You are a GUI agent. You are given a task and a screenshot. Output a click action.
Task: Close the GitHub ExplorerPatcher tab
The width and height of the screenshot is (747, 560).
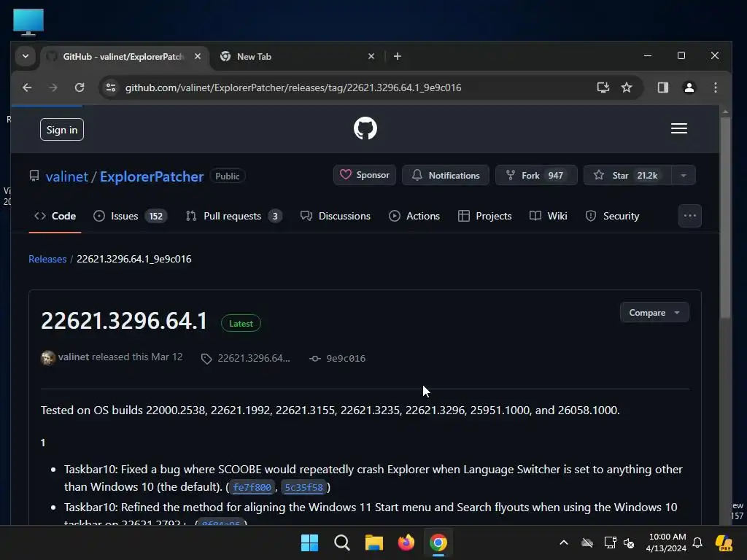coord(198,56)
